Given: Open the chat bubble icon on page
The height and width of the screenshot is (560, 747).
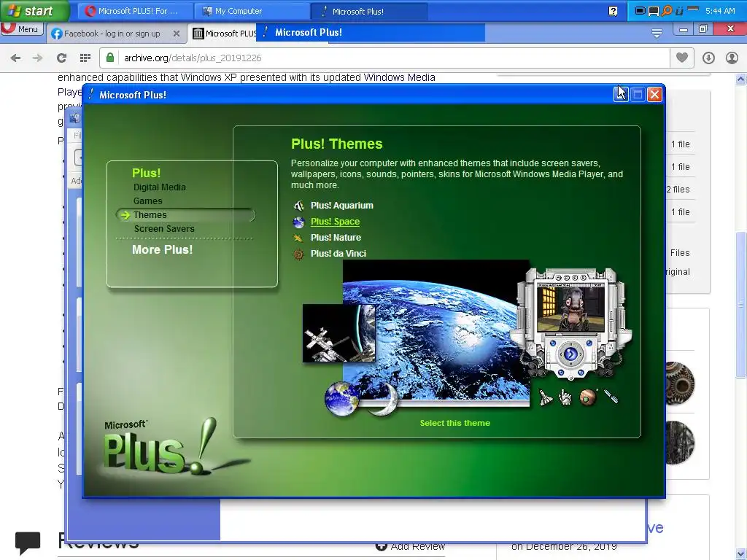Looking at the screenshot, I should coord(28,542).
